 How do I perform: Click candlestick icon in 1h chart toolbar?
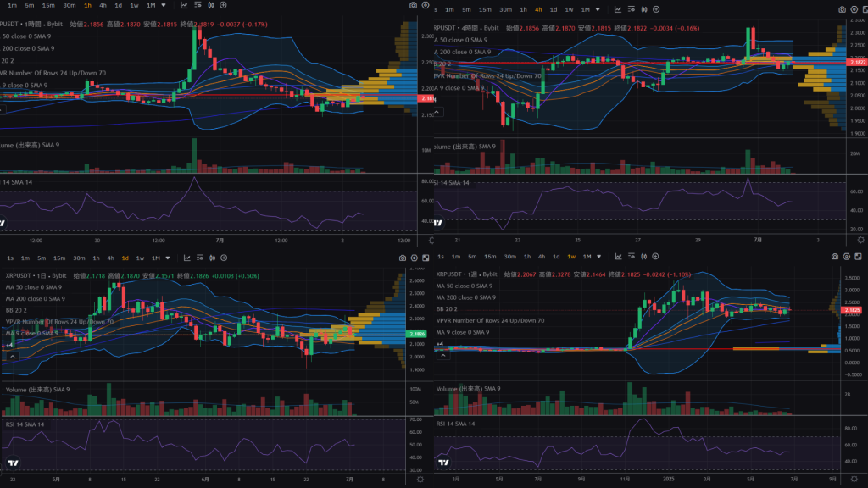211,5
